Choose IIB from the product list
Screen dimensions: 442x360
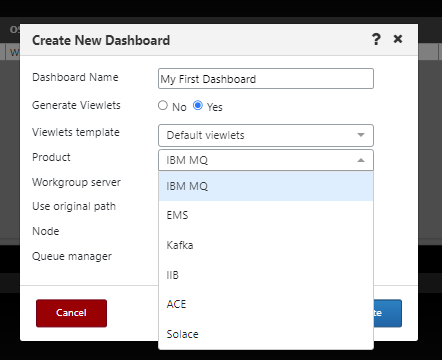266,275
